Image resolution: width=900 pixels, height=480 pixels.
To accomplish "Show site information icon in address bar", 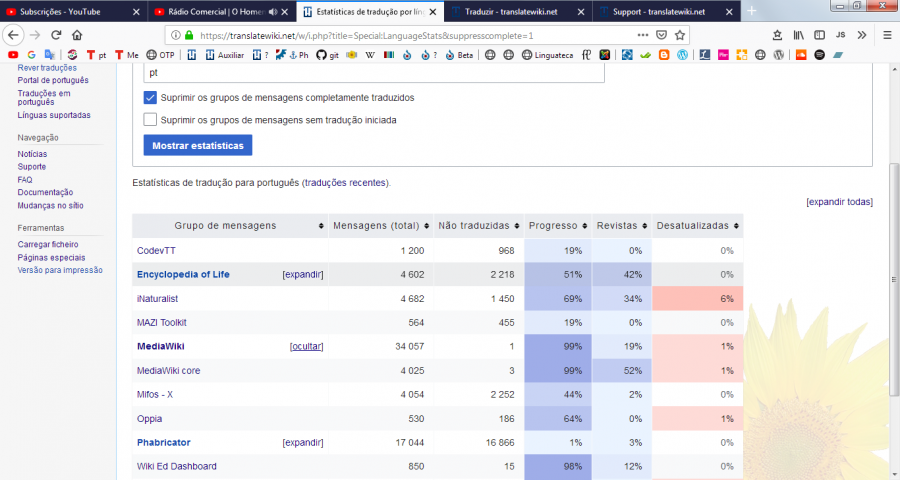I will [176, 35].
